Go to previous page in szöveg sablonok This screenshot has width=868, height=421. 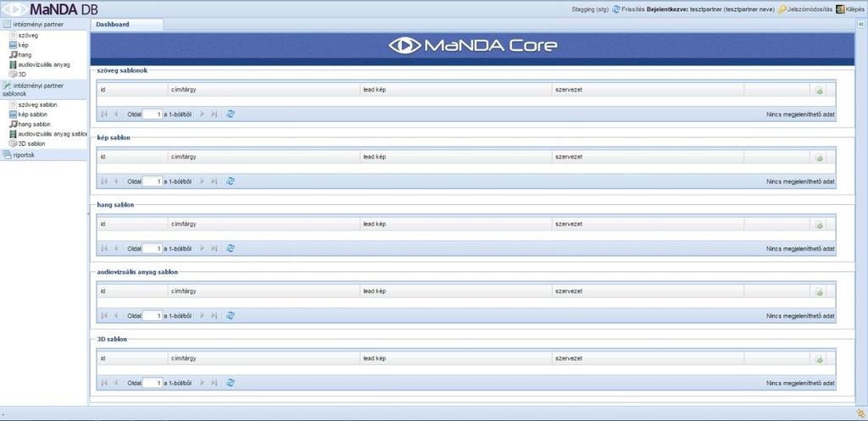[x=115, y=114]
